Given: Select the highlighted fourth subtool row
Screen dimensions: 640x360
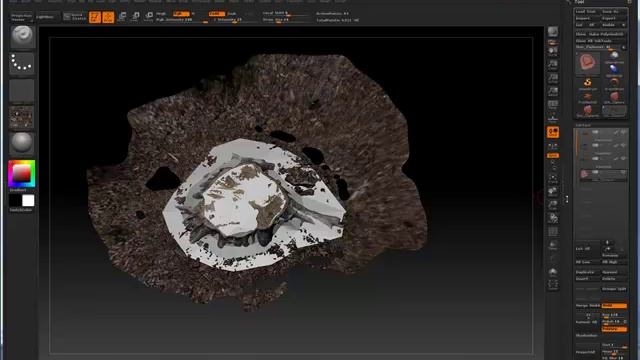Looking at the screenshot, I should tap(602, 174).
